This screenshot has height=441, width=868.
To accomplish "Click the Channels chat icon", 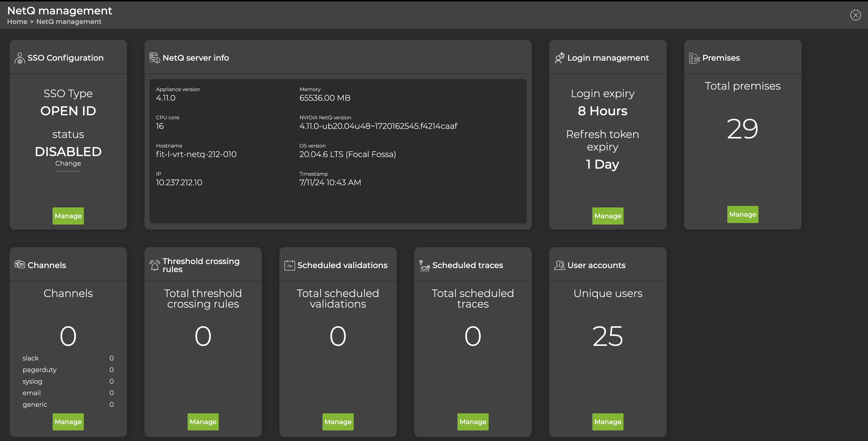I will click(20, 265).
